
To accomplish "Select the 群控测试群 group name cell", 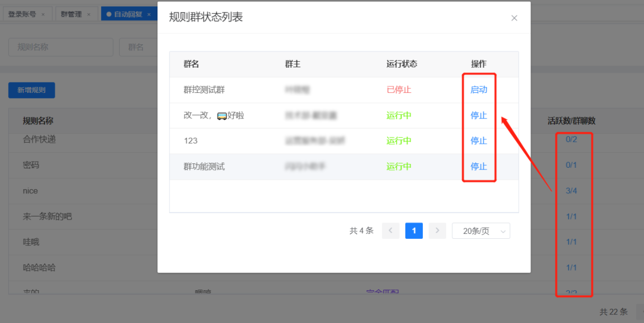I will (204, 90).
